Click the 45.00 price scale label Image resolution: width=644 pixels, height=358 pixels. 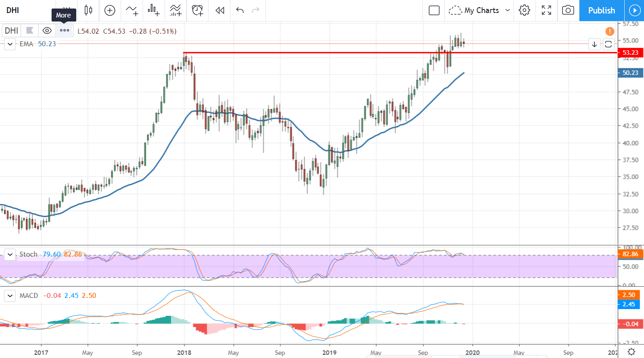pyautogui.click(x=630, y=109)
